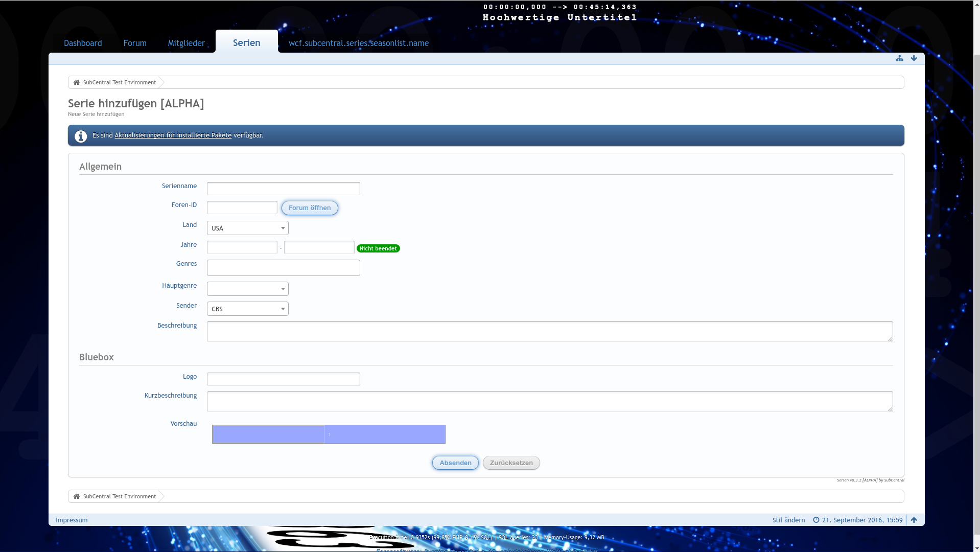Viewport: 980px width, 552px height.
Task: Open the Land dropdown showing USA
Action: [x=247, y=228]
